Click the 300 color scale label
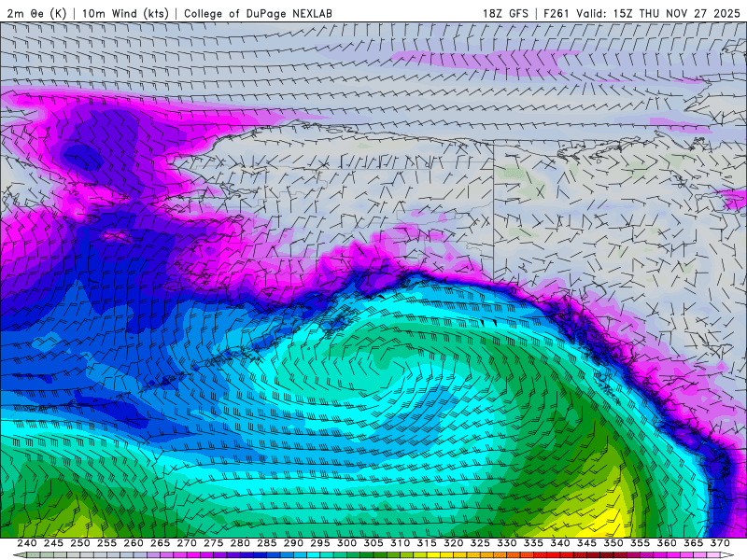Viewport: 747px width, 560px height. pos(346,543)
